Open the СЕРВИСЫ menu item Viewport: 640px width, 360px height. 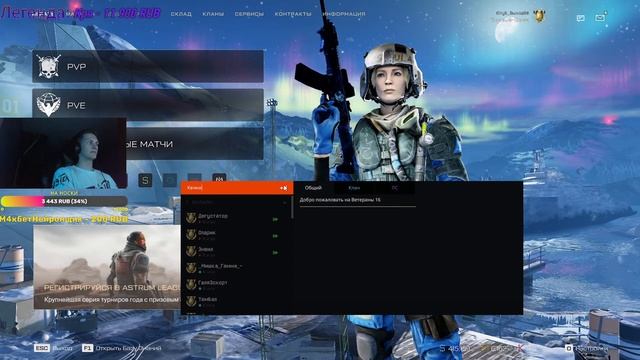pyautogui.click(x=249, y=14)
